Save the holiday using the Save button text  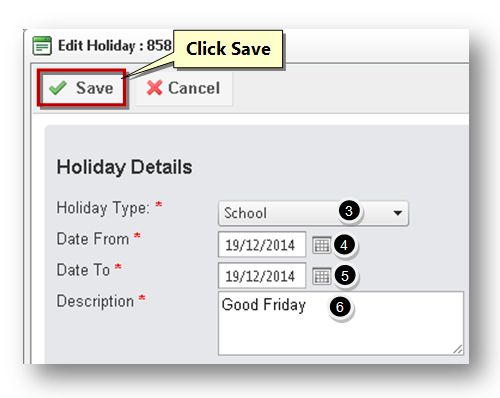(x=95, y=88)
